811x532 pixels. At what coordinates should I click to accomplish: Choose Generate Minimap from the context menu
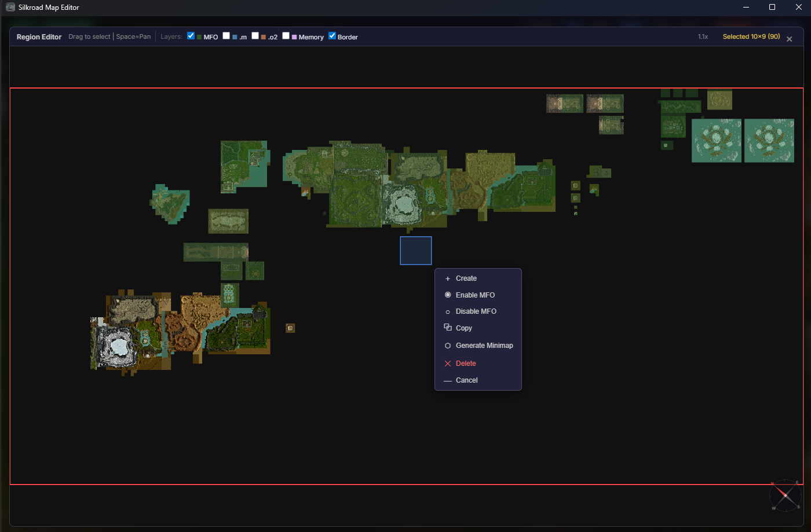[x=478, y=346]
